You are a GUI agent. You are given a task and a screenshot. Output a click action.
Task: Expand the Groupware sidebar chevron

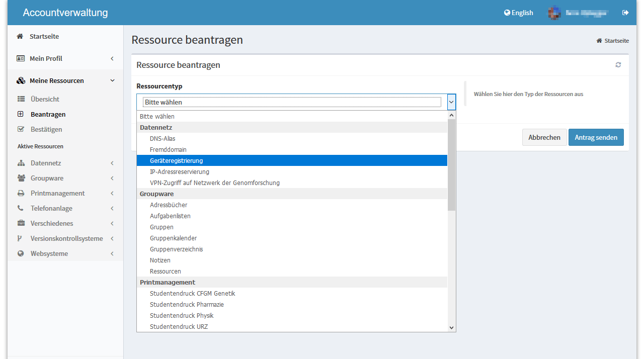coord(112,178)
